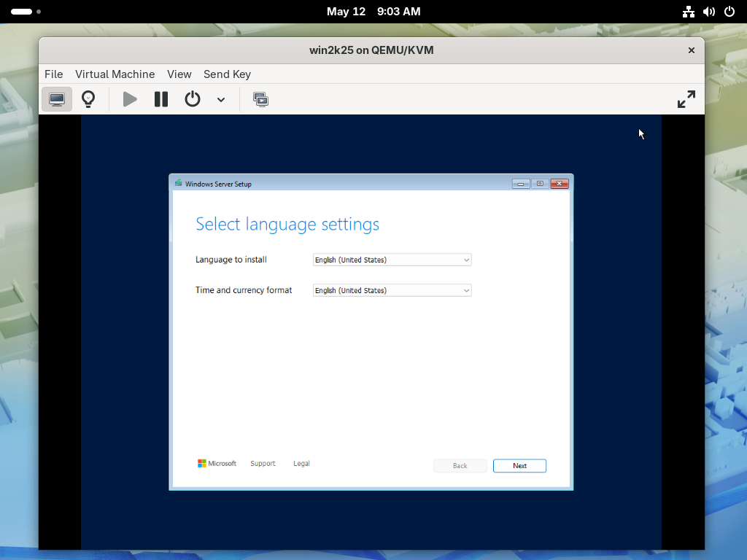Image resolution: width=747 pixels, height=560 pixels.
Task: Click the disabled Back button
Action: tap(460, 466)
